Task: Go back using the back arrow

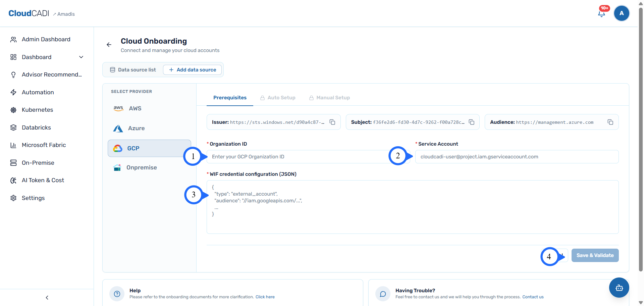Action: (x=109, y=45)
